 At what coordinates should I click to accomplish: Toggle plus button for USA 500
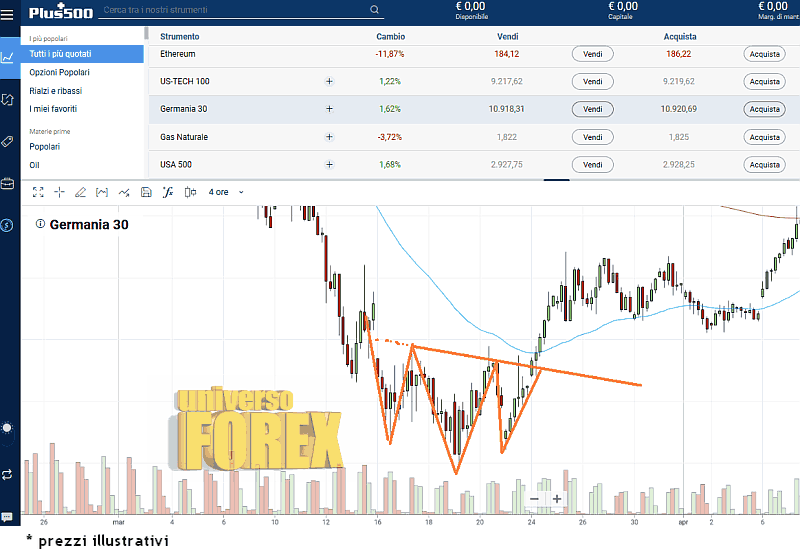pyautogui.click(x=329, y=164)
